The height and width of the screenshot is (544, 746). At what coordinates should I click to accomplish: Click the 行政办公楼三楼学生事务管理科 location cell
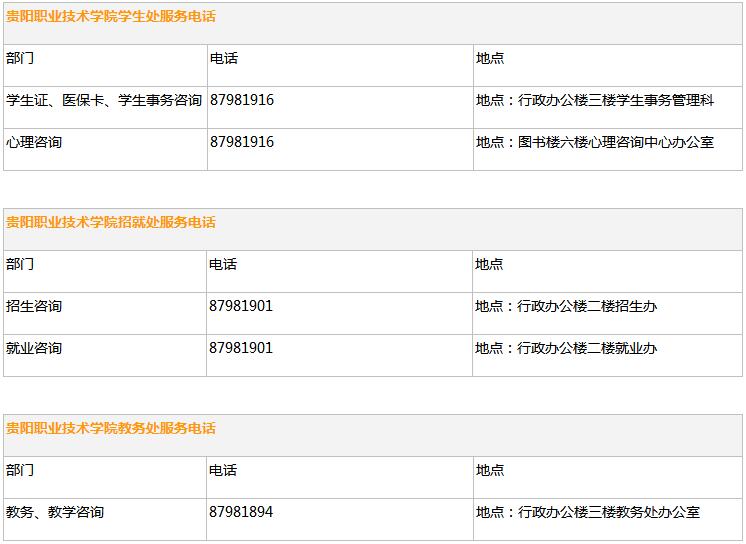click(x=594, y=101)
